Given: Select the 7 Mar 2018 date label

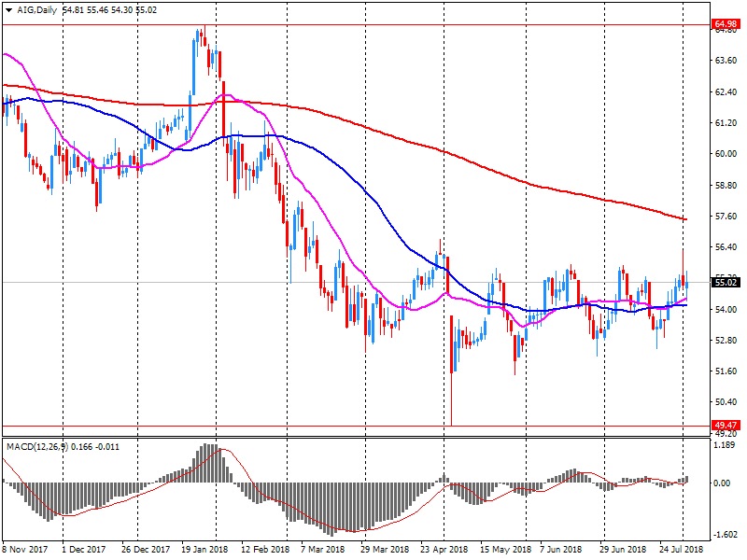Looking at the screenshot, I should (322, 549).
